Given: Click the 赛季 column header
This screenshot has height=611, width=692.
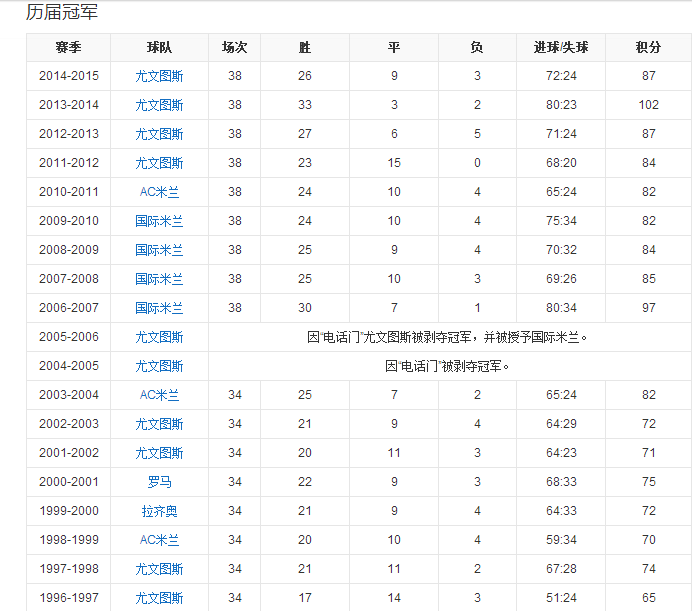Looking at the screenshot, I should pyautogui.click(x=68, y=47).
